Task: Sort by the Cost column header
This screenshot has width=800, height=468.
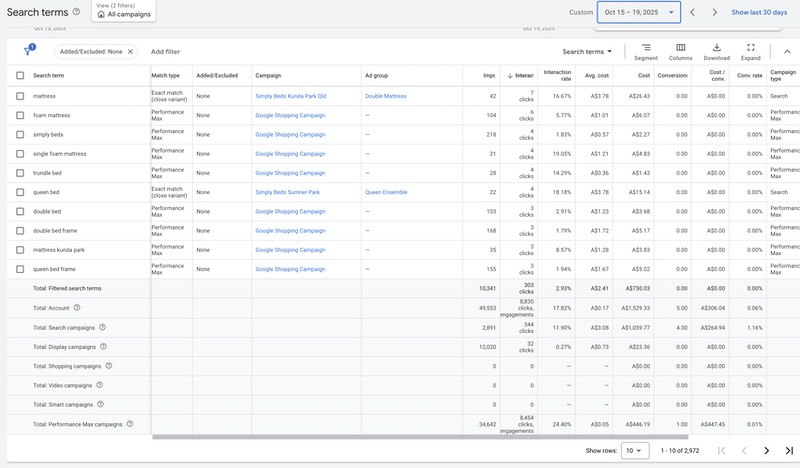Action: pos(644,76)
